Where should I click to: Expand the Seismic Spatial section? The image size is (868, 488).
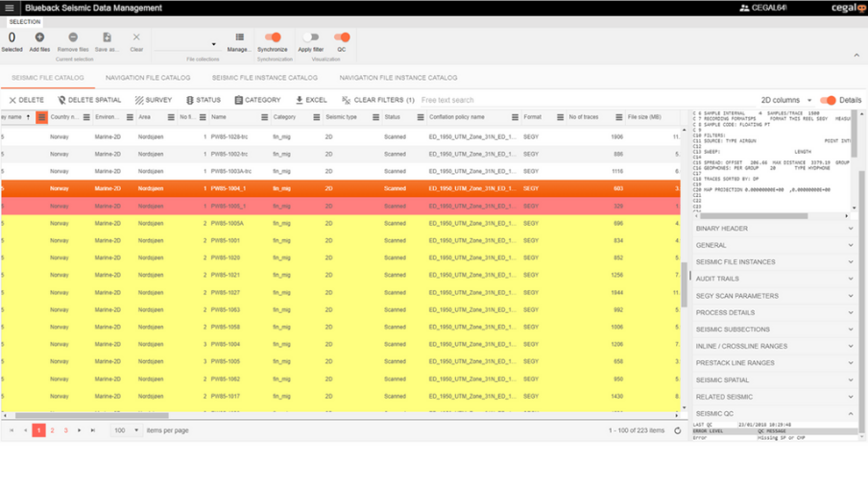(774, 380)
